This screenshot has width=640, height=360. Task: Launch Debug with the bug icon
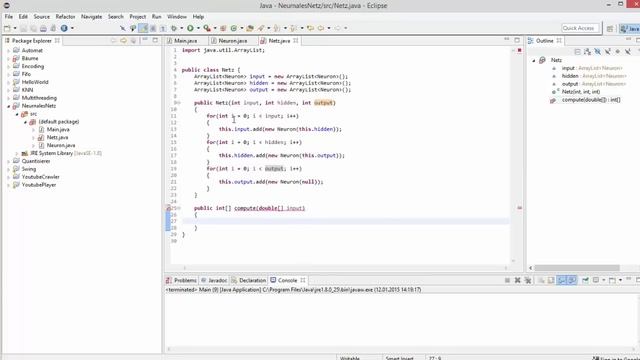[x=174, y=28]
